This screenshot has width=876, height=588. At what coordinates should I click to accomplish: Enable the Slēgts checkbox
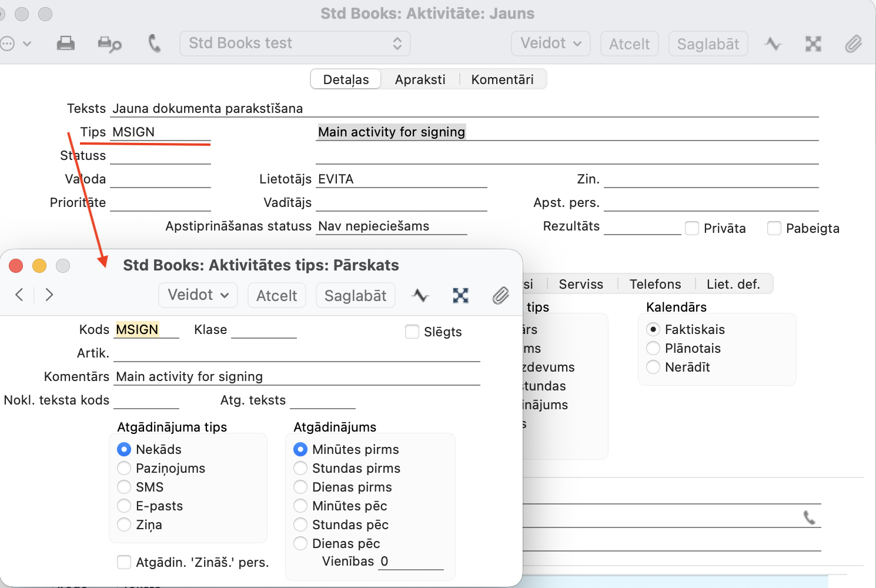[412, 332]
